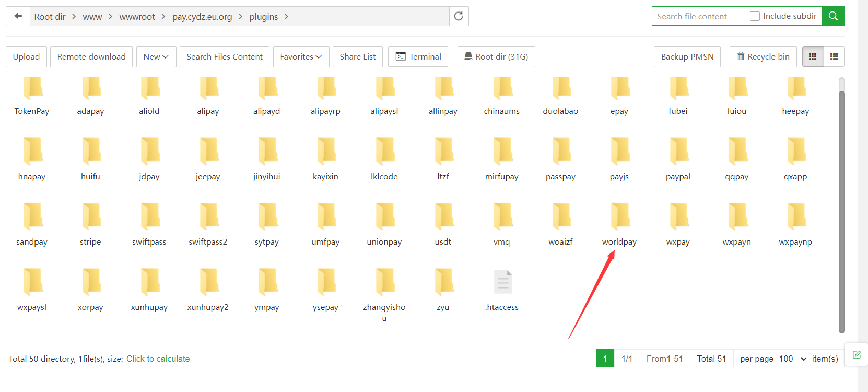Click the lklcode folder label
This screenshot has height=392, width=868.
[384, 176]
